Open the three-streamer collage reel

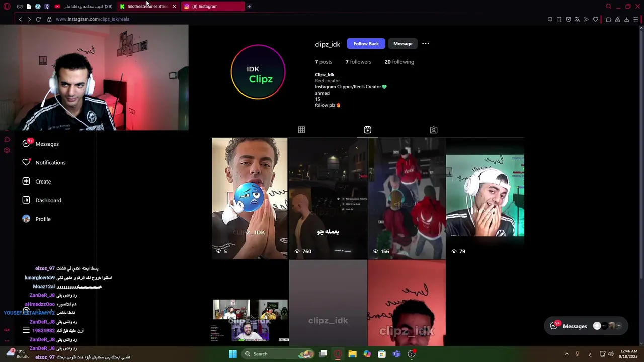pyautogui.click(x=250, y=303)
